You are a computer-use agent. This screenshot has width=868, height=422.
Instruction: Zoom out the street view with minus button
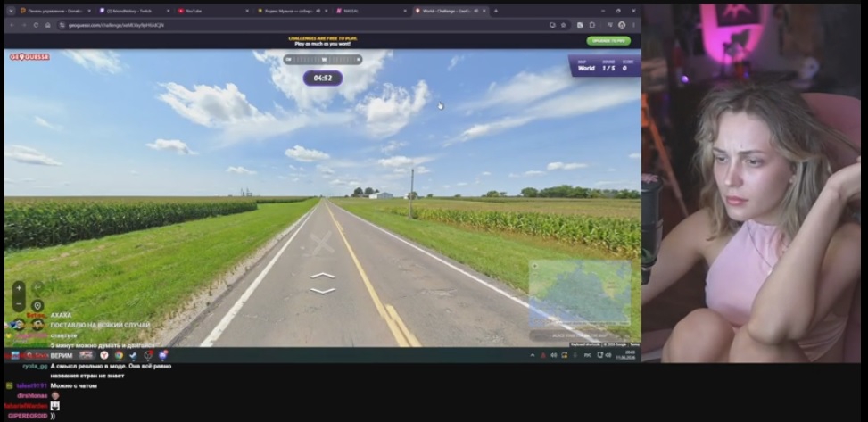coord(19,304)
